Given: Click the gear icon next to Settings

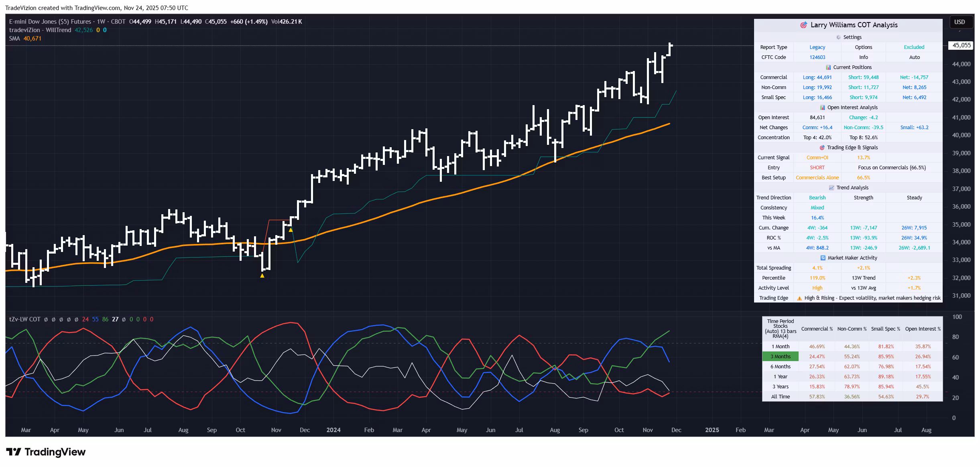Looking at the screenshot, I should point(838,37).
